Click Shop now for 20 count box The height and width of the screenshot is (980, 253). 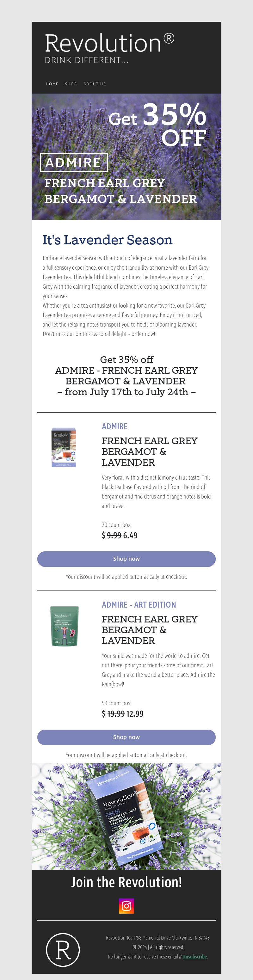126,559
